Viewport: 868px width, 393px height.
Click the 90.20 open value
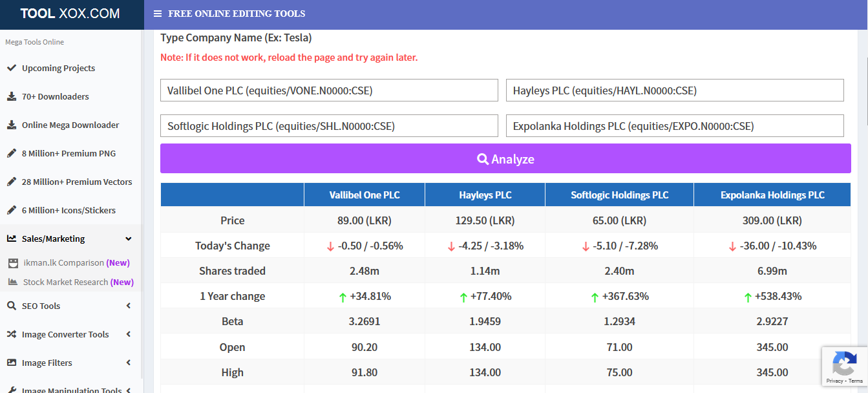pos(365,347)
